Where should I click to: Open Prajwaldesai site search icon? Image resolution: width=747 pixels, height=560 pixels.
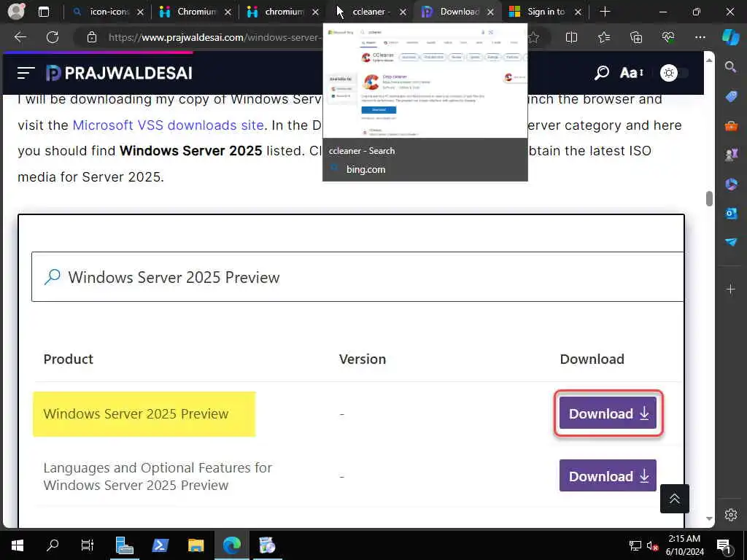[x=602, y=73]
